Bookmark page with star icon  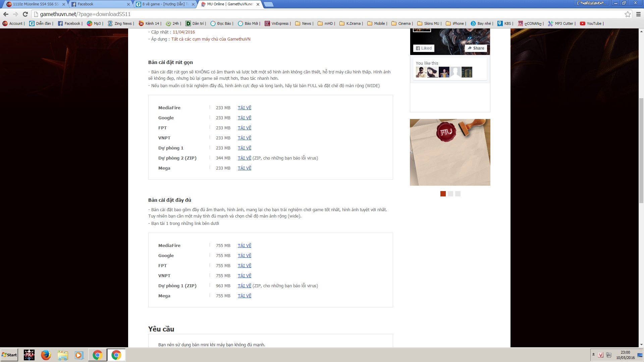click(628, 14)
